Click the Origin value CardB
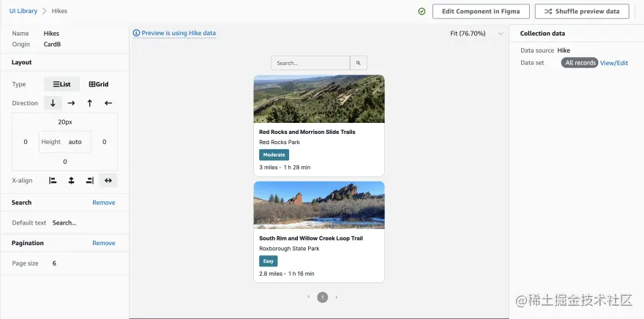Viewport: 644px width, 319px height. (52, 44)
